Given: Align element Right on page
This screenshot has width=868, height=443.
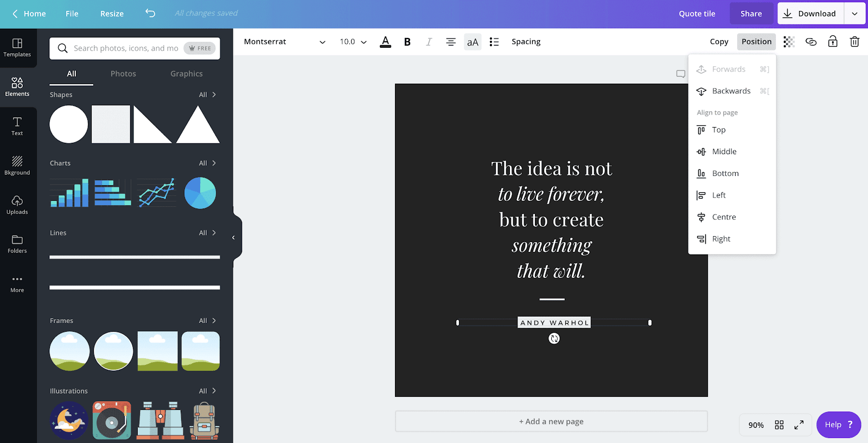Looking at the screenshot, I should click(x=732, y=239).
